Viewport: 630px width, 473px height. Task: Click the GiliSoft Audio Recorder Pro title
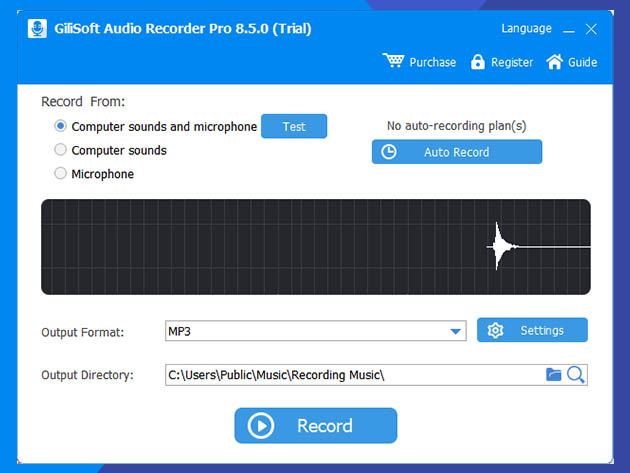pyautogui.click(x=183, y=29)
